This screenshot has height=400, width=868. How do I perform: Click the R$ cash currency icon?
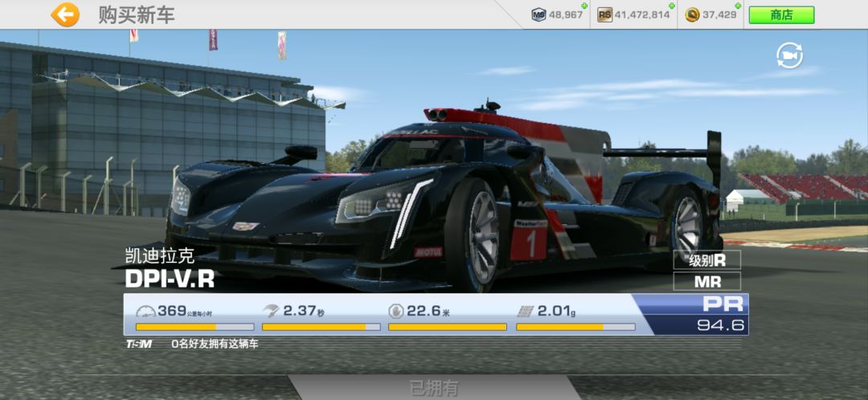[x=604, y=15]
